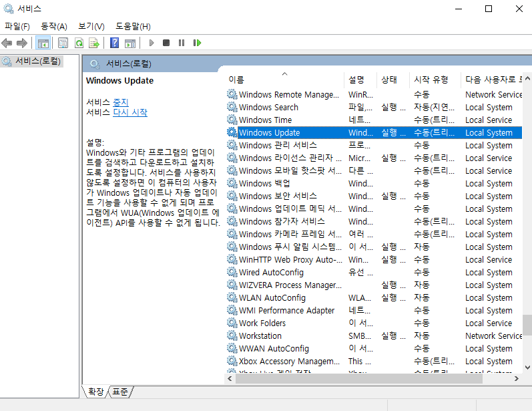Sort by the 상태 column header
The image size is (532, 411).
click(393, 80)
